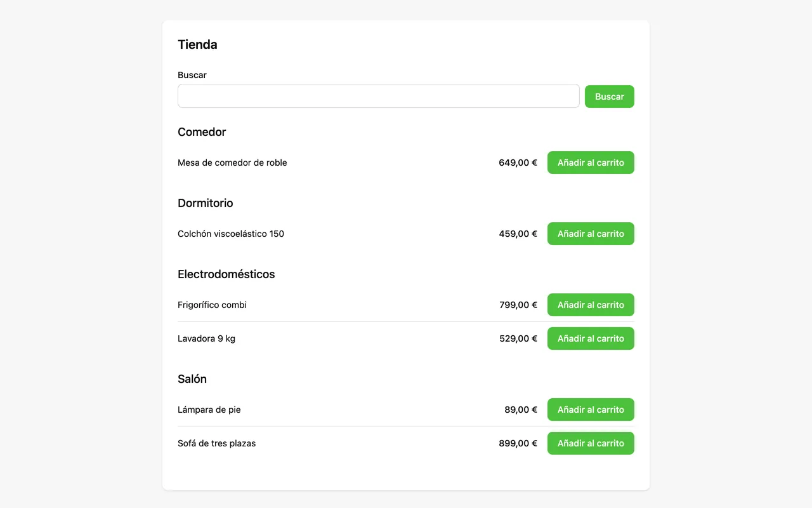Click the 529,00 € price

518,338
